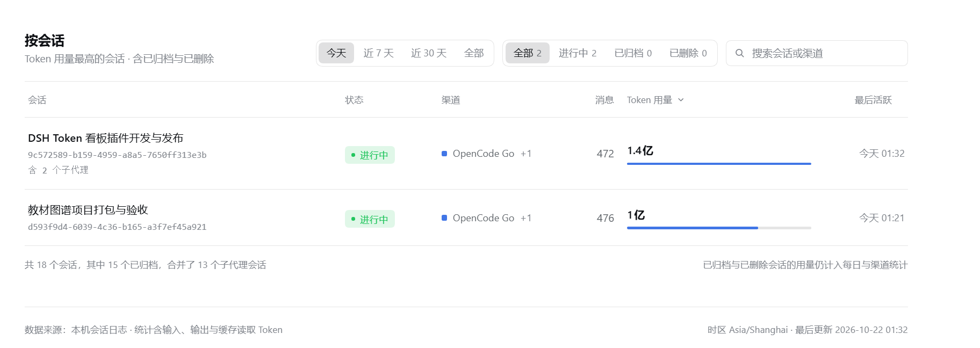Click the 1亿 token value

click(636, 215)
